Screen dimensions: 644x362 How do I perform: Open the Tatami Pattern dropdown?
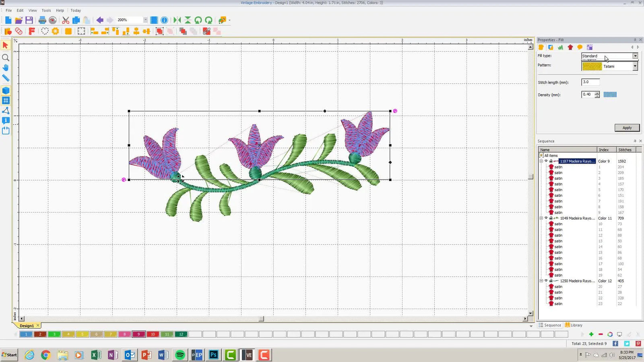(x=635, y=66)
